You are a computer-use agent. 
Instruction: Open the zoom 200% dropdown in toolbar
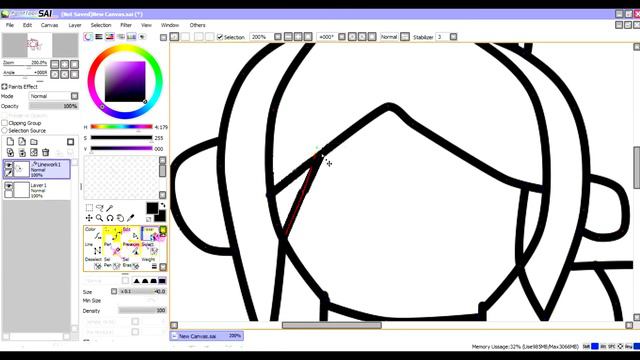coord(278,37)
